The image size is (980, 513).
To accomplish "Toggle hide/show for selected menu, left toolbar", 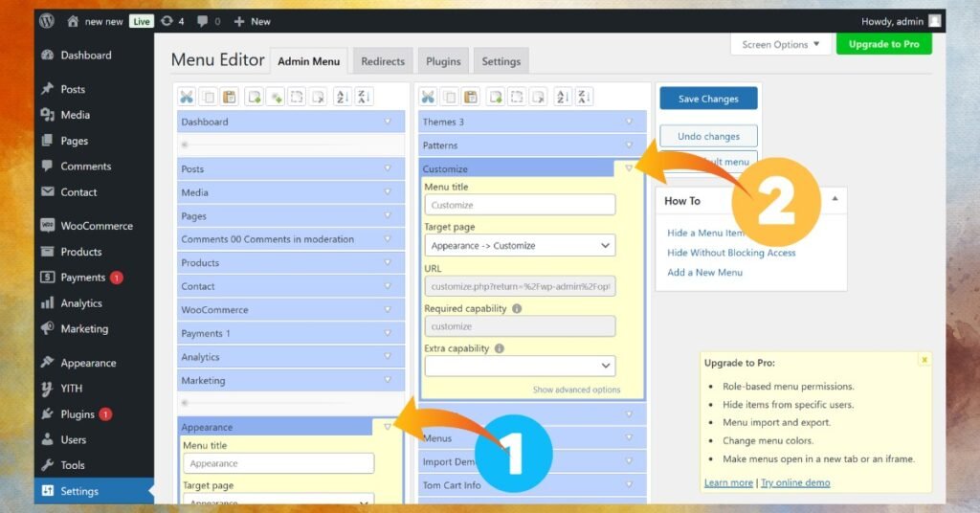I will click(x=297, y=97).
